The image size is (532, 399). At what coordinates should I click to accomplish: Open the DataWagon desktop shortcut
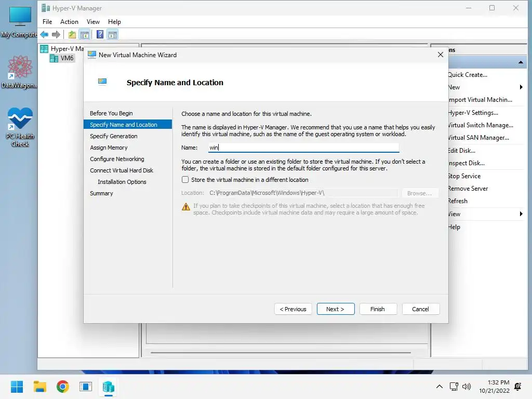[x=19, y=72]
